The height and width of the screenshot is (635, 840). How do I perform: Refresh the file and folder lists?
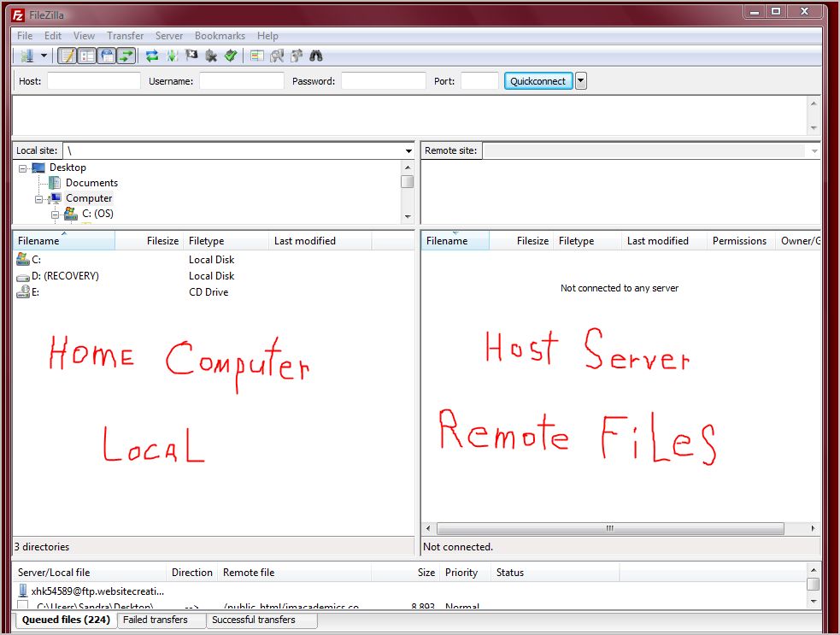click(x=152, y=56)
